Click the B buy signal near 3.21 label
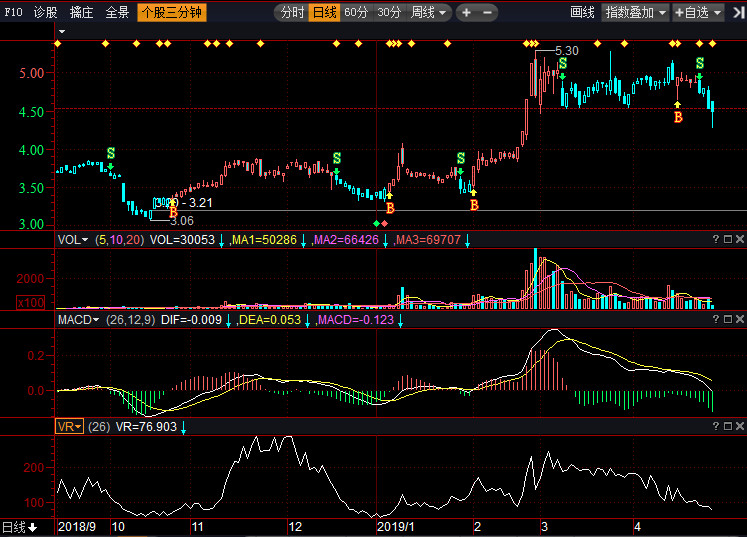The image size is (747, 537). pos(173,213)
